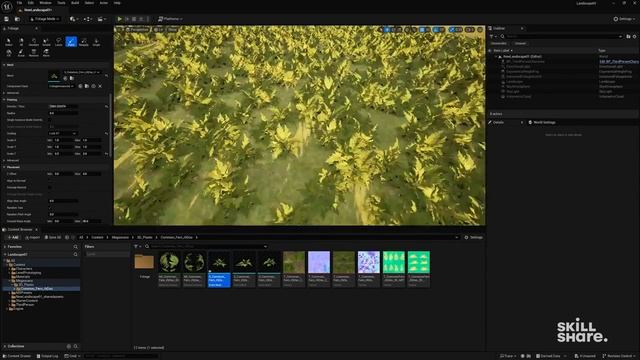The width and height of the screenshot is (640, 360).
Task: Open the Mesh asset dropdown
Action: (82, 72)
